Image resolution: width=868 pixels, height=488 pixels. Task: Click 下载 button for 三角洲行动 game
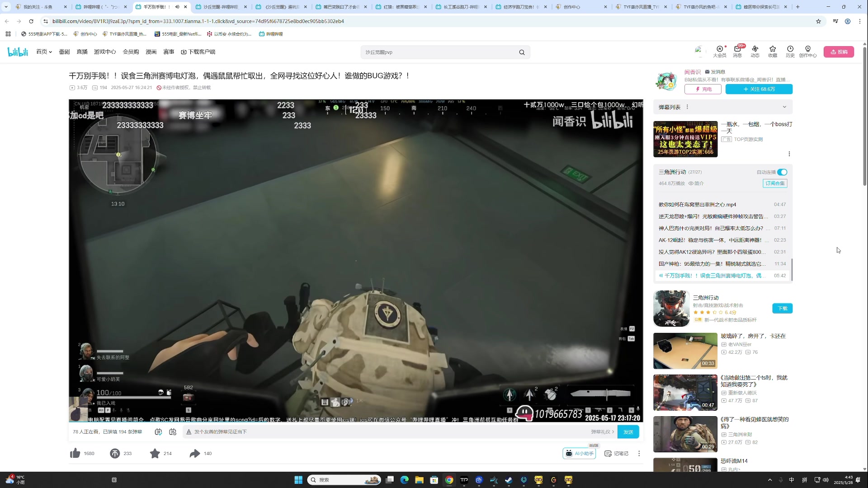[x=783, y=308]
